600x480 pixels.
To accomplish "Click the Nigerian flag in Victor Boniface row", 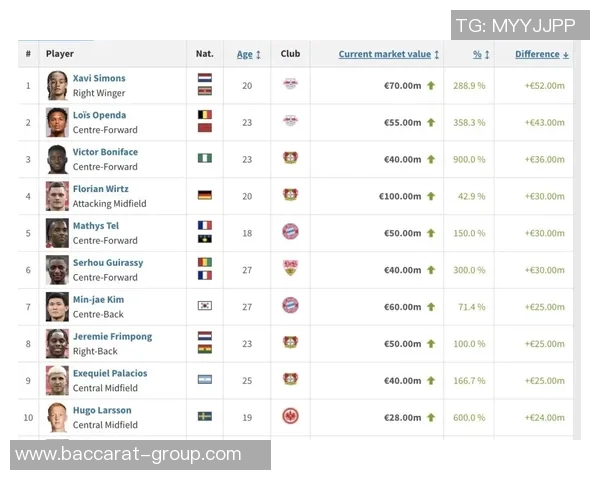I will click(205, 158).
